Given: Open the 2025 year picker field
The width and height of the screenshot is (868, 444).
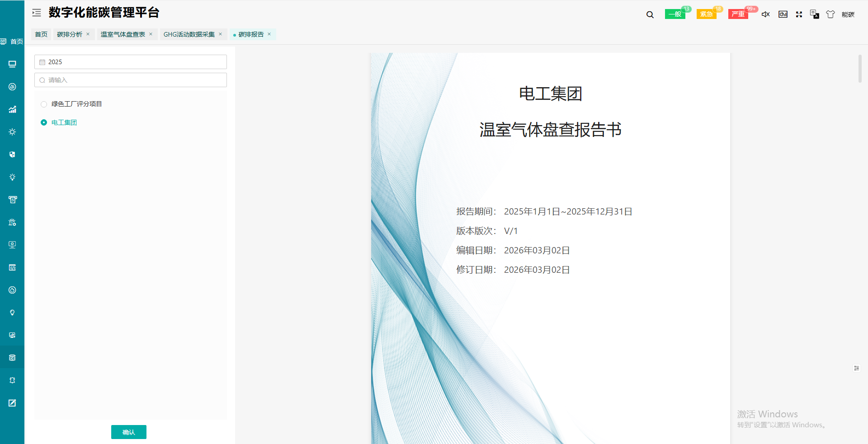Looking at the screenshot, I should [131, 62].
